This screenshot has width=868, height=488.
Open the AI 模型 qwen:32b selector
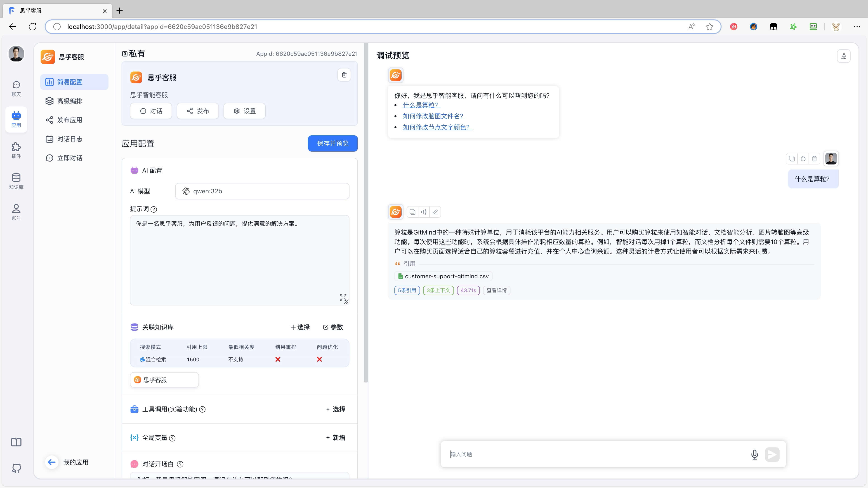[x=262, y=191]
